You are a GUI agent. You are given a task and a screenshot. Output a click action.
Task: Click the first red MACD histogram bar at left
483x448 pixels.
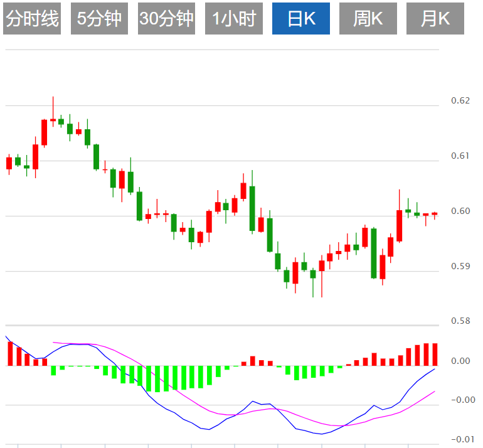tap(10, 353)
